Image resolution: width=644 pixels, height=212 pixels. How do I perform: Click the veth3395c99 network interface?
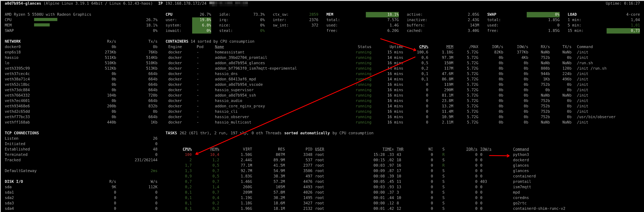(x=17, y=68)
